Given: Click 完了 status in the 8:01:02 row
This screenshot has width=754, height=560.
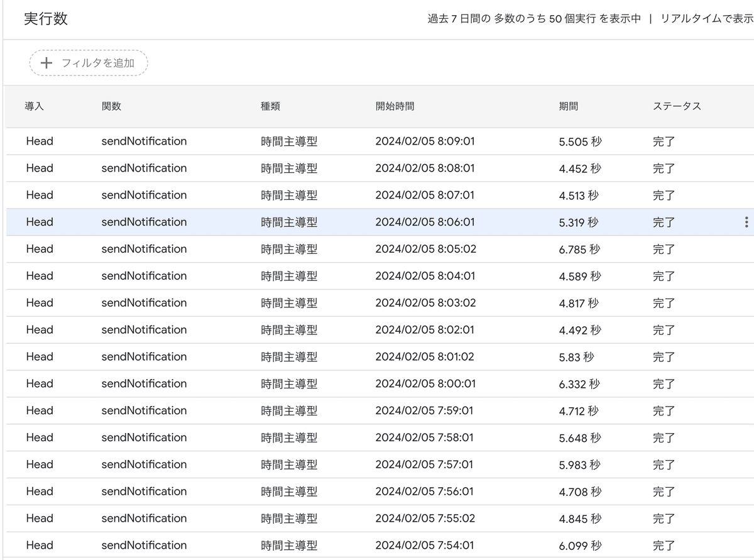Looking at the screenshot, I should click(664, 358).
